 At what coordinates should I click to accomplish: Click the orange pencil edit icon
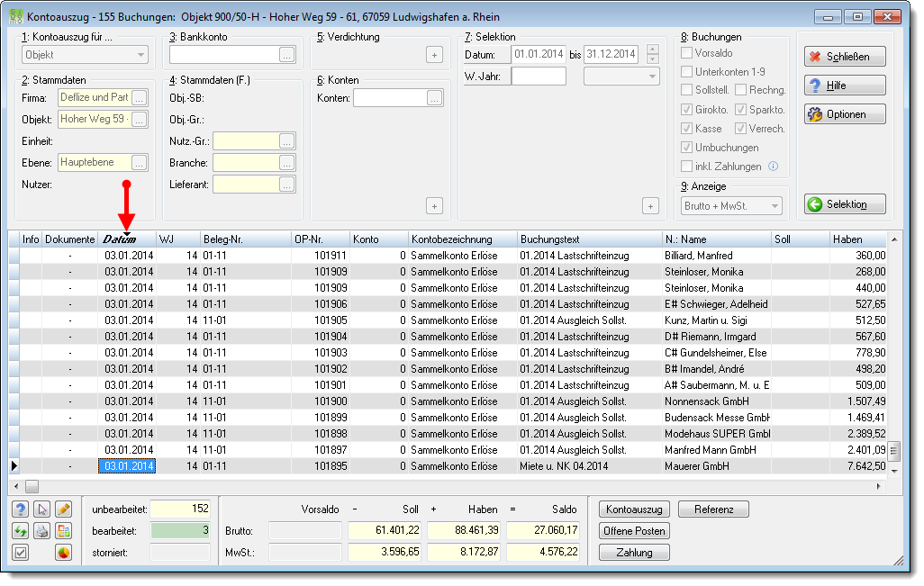tap(64, 509)
